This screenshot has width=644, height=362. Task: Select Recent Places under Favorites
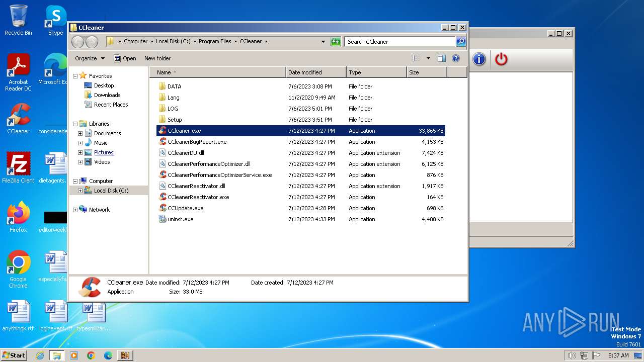(x=111, y=105)
